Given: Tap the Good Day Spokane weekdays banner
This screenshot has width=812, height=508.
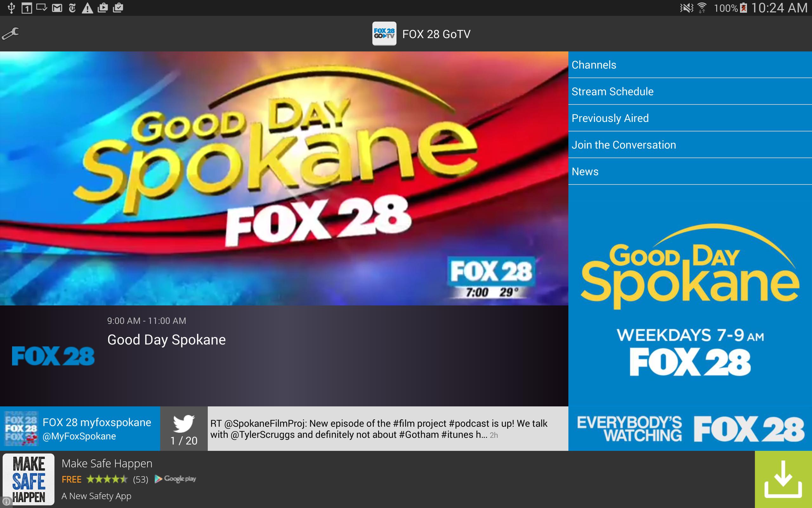Looking at the screenshot, I should coord(690,299).
